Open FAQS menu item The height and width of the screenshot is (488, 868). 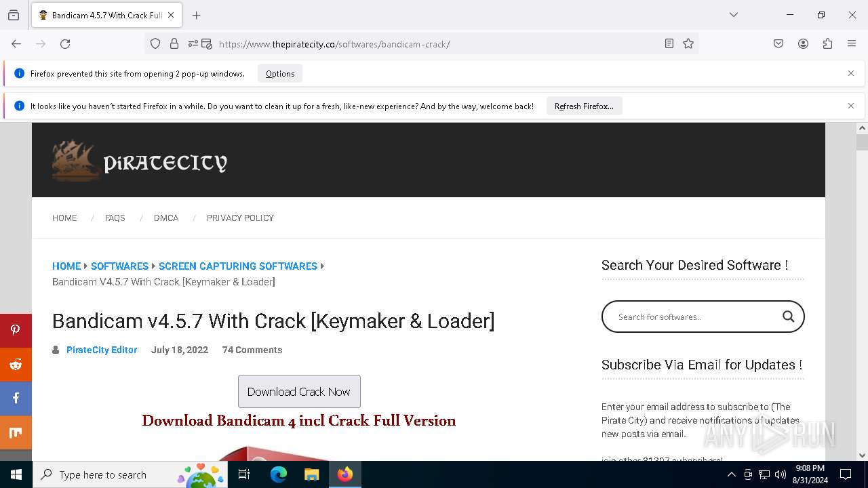click(x=115, y=218)
